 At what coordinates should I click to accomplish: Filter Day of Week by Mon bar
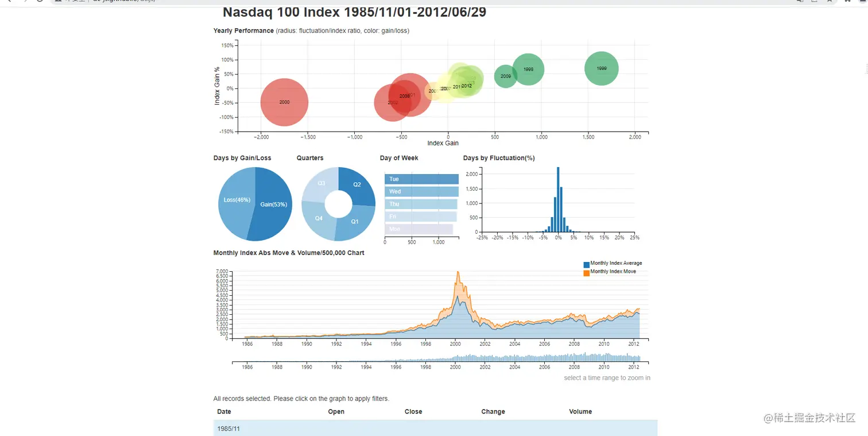click(418, 229)
